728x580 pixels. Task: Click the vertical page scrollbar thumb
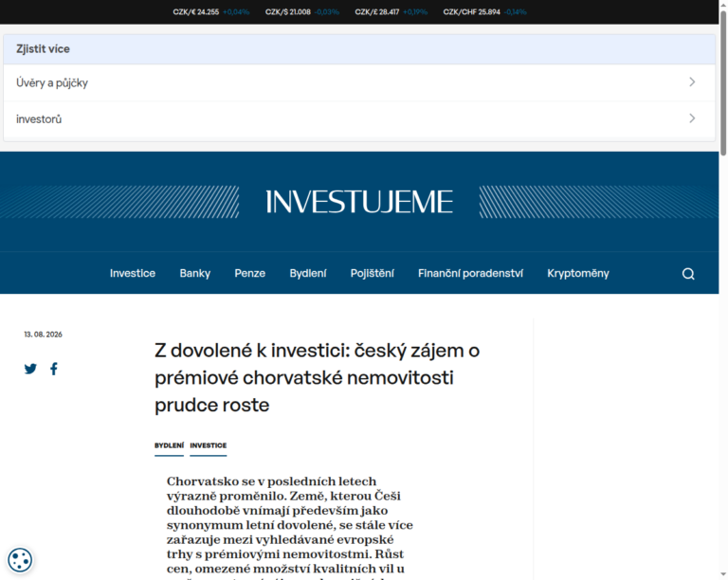[x=723, y=82]
